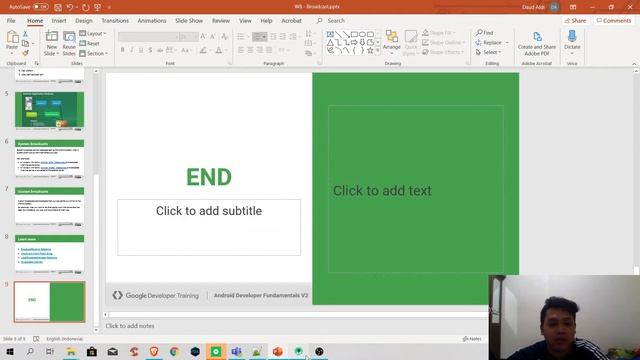Click 'Click to add text' placeholder

416,189
